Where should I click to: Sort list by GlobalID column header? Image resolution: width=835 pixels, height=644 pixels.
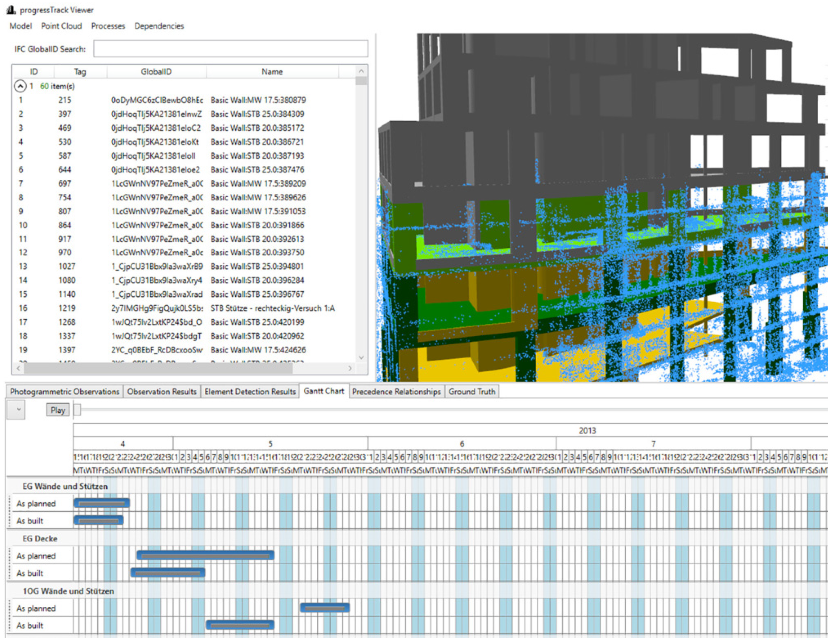click(x=156, y=72)
